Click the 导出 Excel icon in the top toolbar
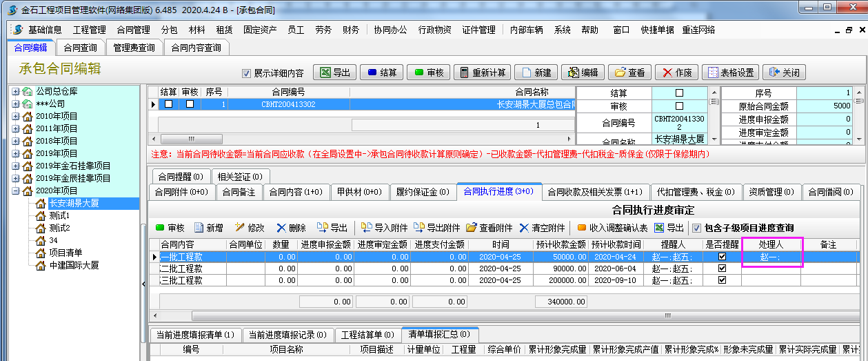Image resolution: width=868 pixels, height=361 pixels. (x=335, y=72)
